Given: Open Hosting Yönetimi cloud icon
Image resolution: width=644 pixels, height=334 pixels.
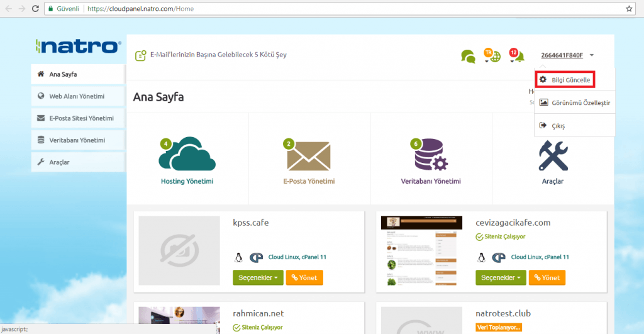Looking at the screenshot, I should click(x=187, y=153).
